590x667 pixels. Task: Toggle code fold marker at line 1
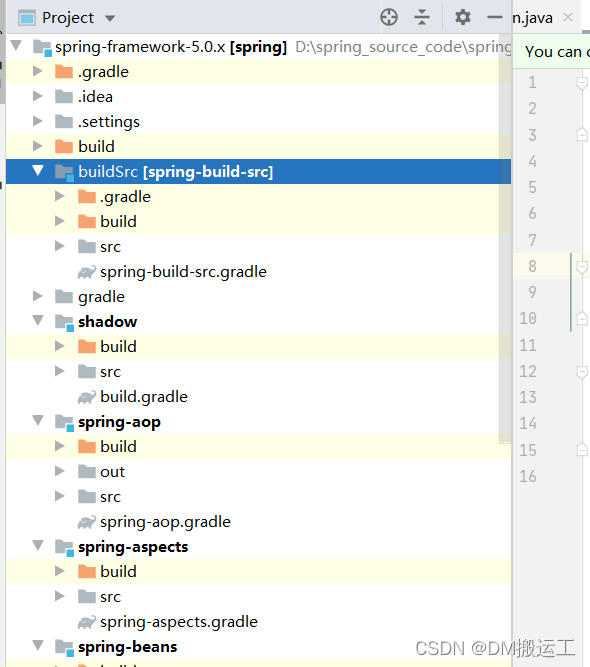(582, 83)
